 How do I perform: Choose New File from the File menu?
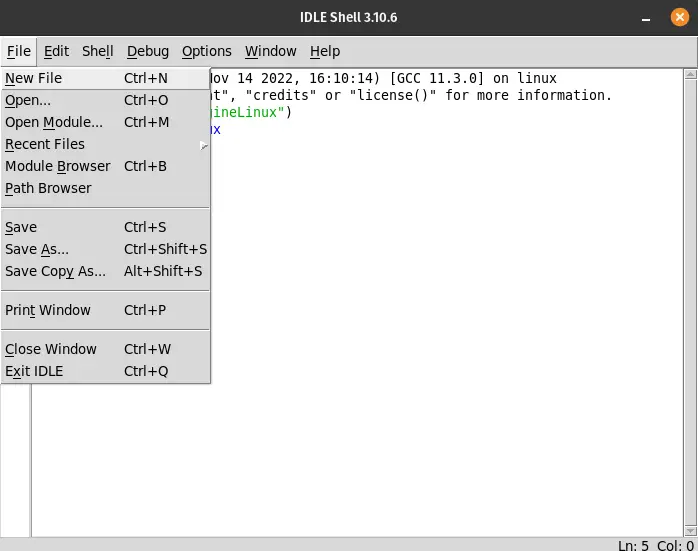pyautogui.click(x=106, y=78)
